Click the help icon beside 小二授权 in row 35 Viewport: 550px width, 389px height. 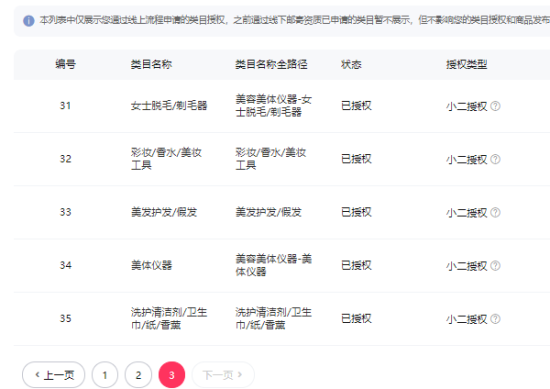click(x=495, y=319)
